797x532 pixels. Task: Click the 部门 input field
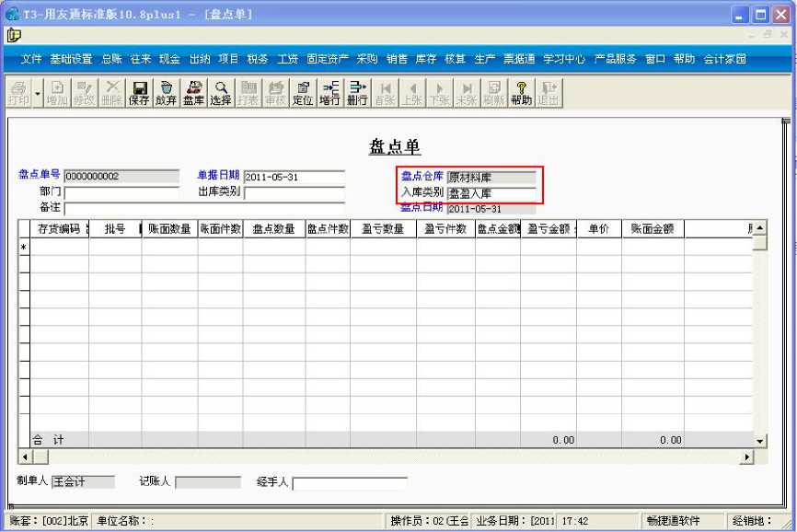122,193
